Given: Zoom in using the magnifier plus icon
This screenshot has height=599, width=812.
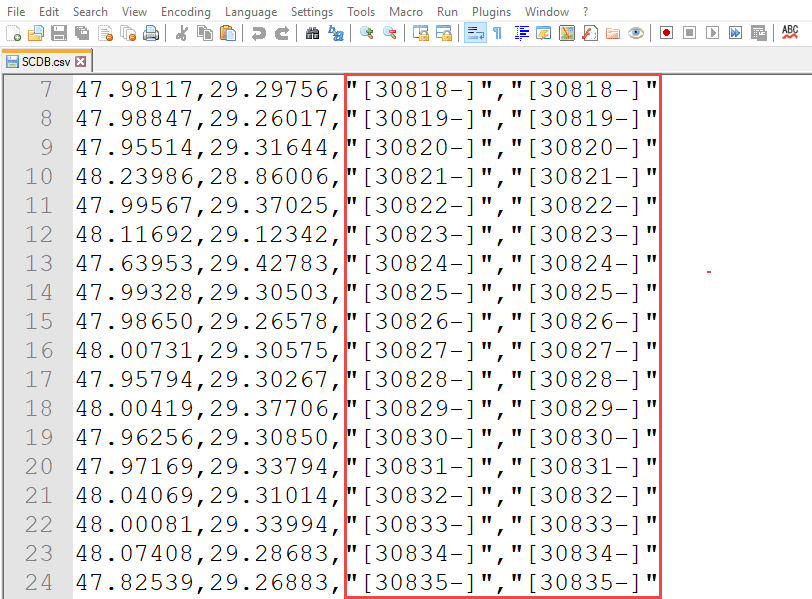Looking at the screenshot, I should (367, 33).
